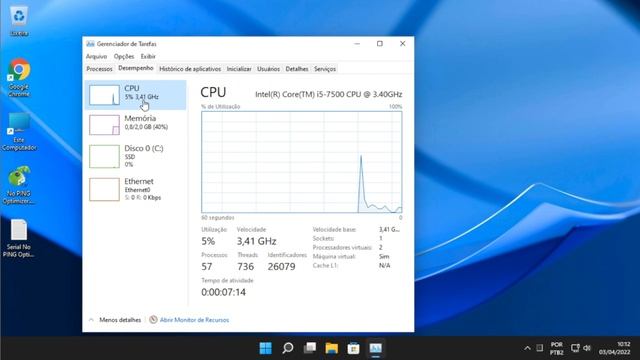
Task: Switch to the Serviços tab
Action: click(x=325, y=69)
